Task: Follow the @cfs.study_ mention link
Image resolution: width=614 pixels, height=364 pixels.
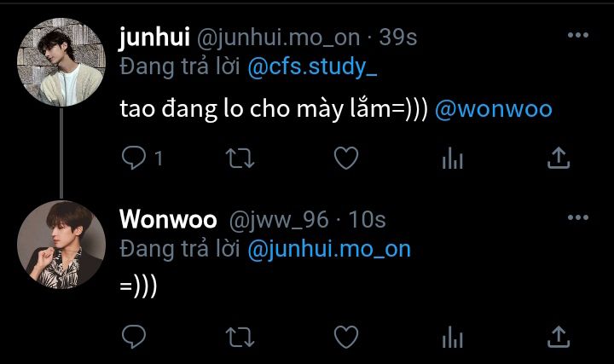Action: 312,67
